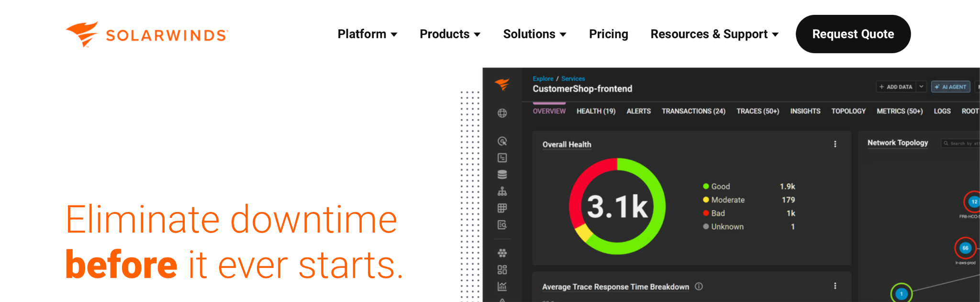Click the hierarchy tree sidebar icon
This screenshot has height=302, width=980.
[x=502, y=191]
